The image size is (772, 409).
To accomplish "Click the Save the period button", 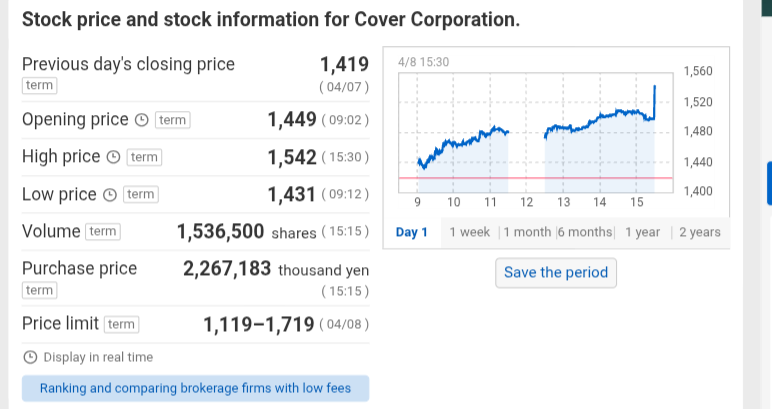I will click(x=556, y=273).
